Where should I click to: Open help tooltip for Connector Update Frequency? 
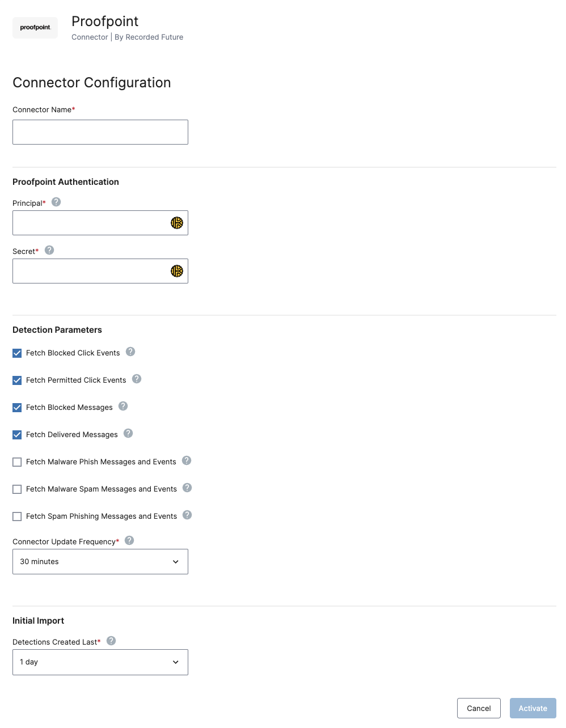coord(129,540)
